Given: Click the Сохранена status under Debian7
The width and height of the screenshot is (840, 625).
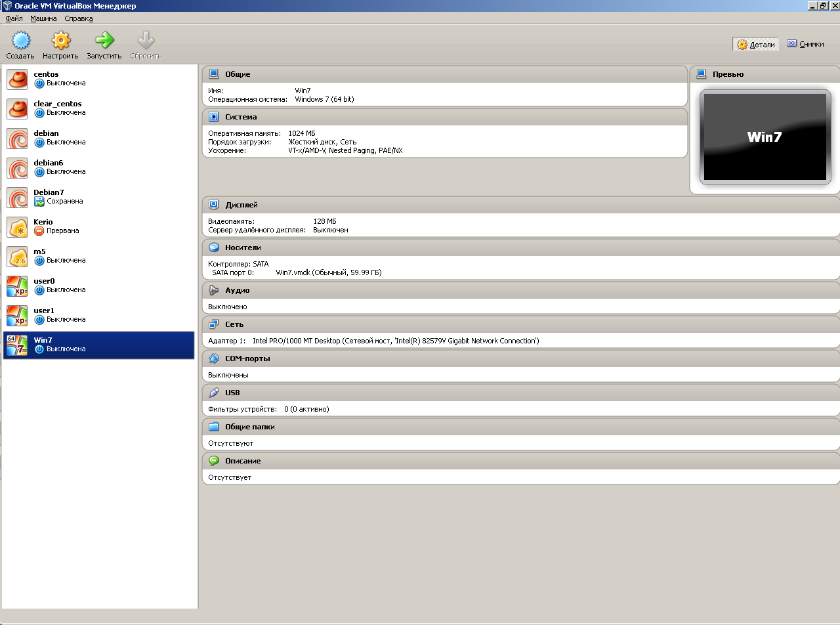Looking at the screenshot, I should [x=64, y=202].
